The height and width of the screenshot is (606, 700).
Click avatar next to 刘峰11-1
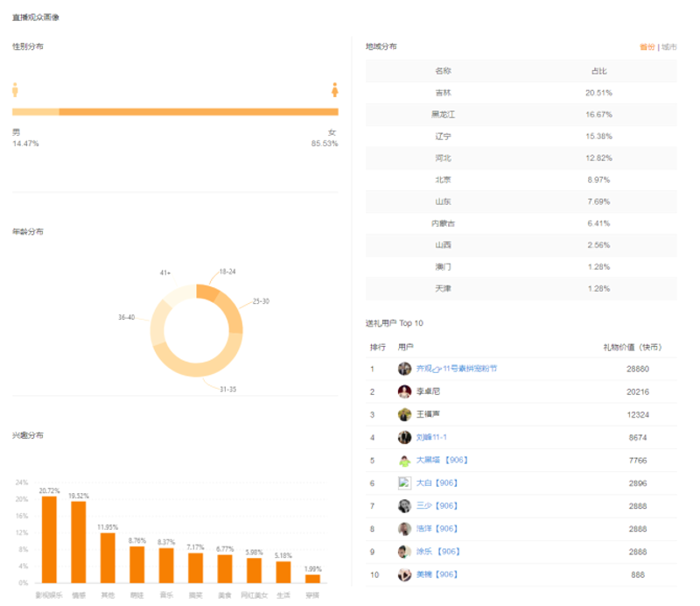[404, 437]
